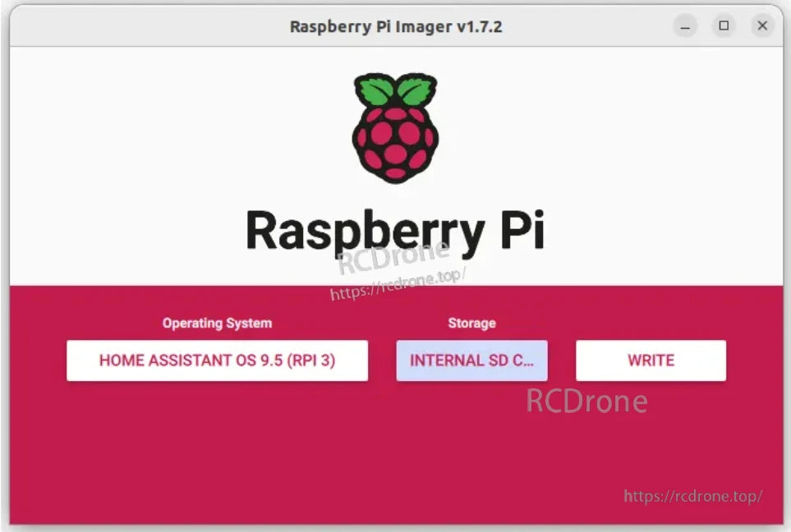Click the Raspberry Pi Imager title text
Screen dimensions: 791x532
(x=395, y=25)
